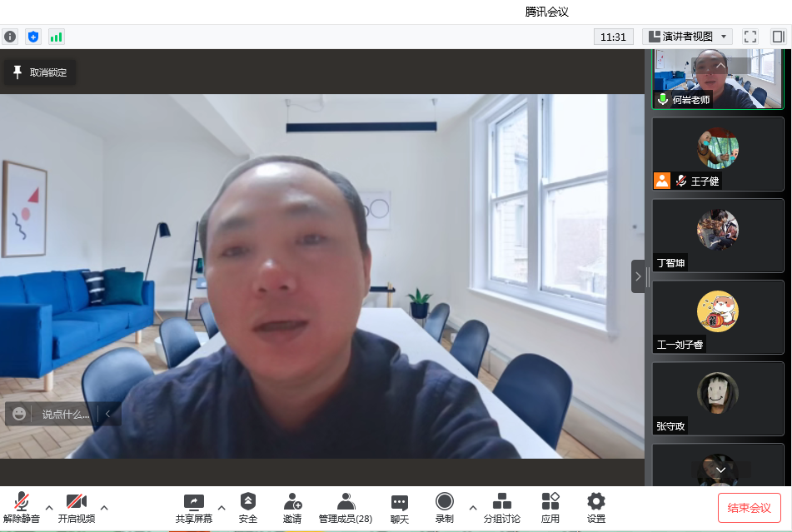Viewport: 792px width, 532px height.
Task: Click the orange host icon on 王子健
Action: pyautogui.click(x=662, y=181)
